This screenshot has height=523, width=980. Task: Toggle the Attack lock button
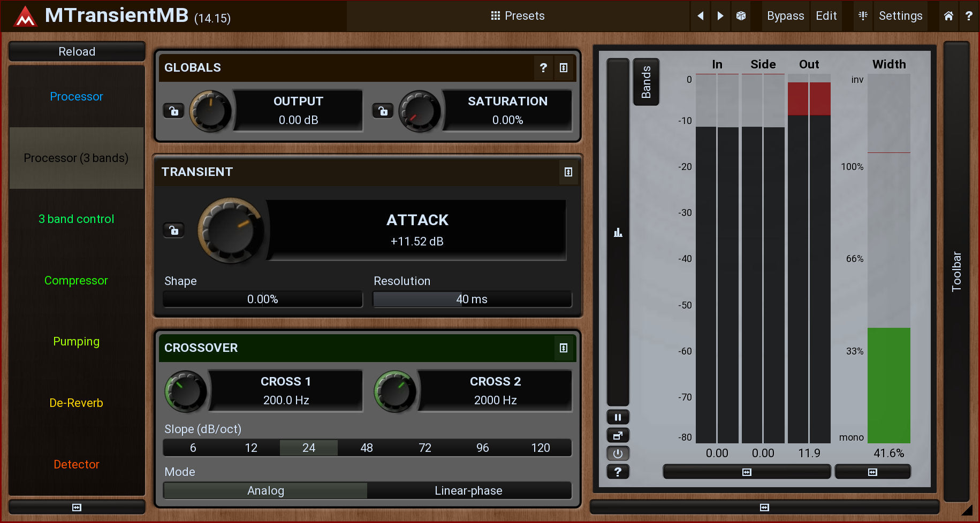(x=173, y=230)
